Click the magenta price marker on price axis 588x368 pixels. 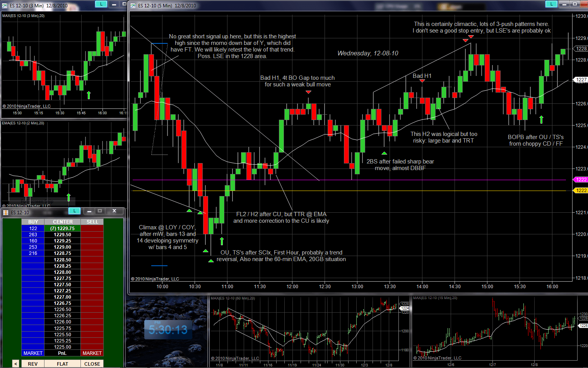pyautogui.click(x=581, y=180)
